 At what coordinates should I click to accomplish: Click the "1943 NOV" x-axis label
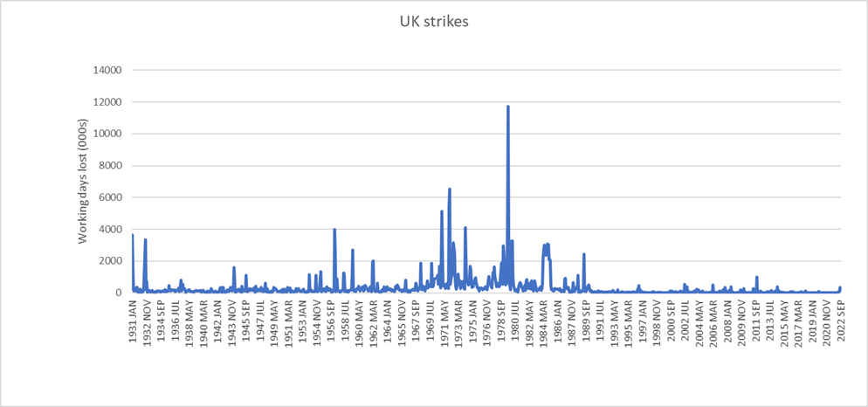(x=232, y=321)
